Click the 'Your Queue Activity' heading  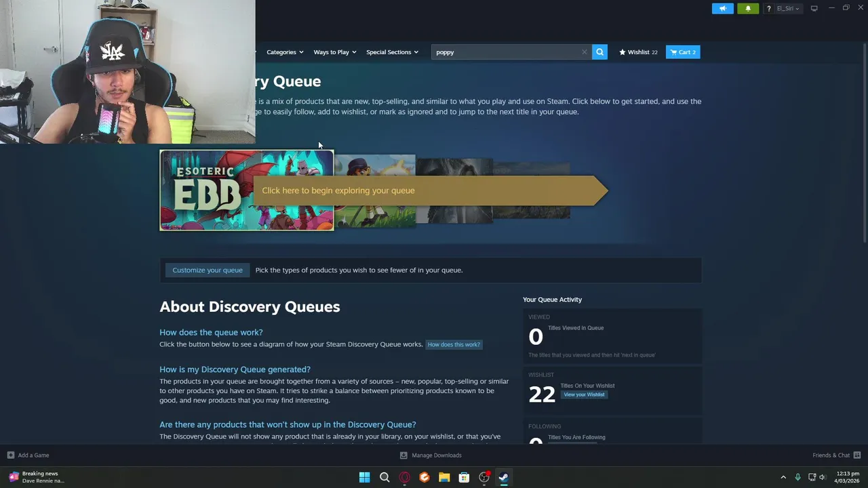[552, 300]
